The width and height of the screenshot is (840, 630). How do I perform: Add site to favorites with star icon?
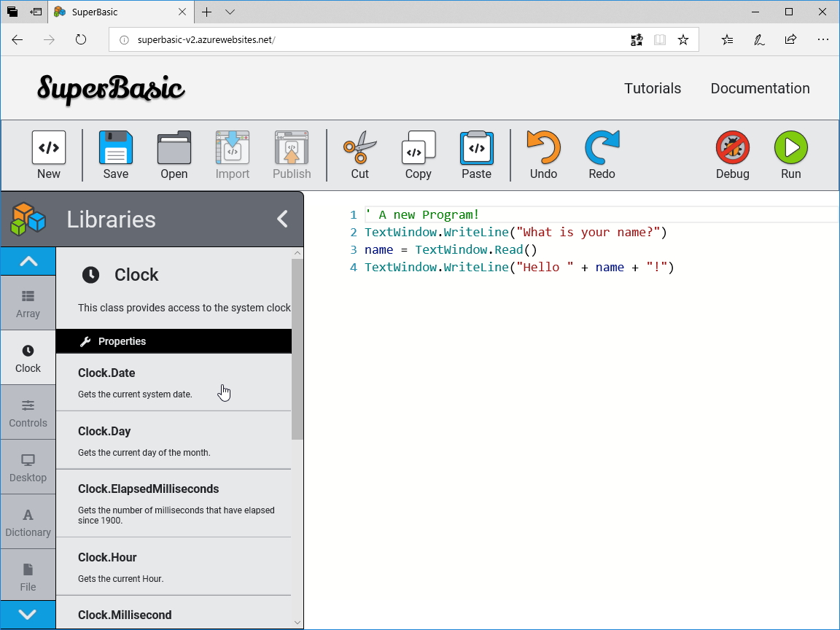[x=683, y=39]
